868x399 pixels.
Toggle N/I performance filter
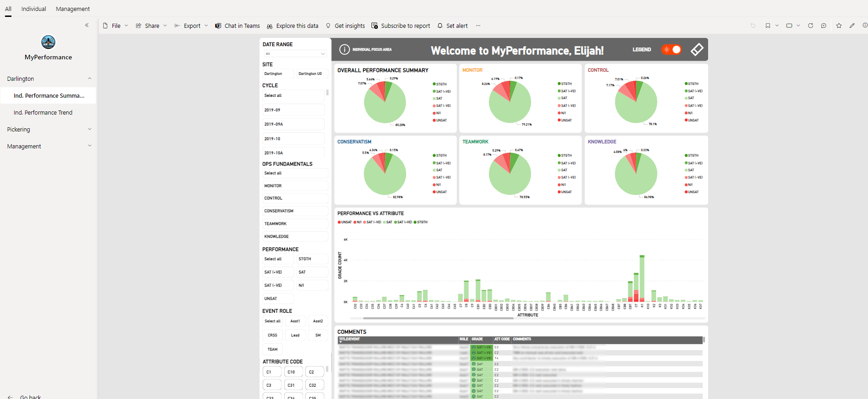(312, 285)
